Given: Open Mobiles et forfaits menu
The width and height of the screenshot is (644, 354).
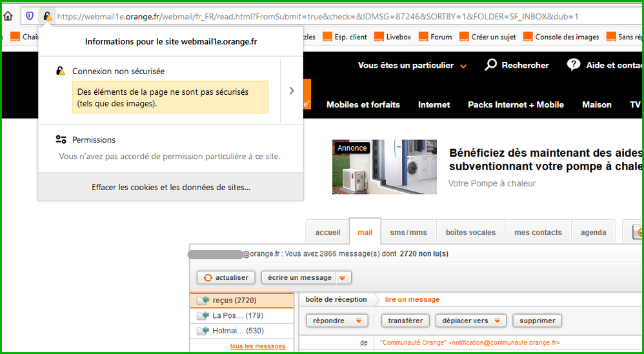Looking at the screenshot, I should 363,104.
